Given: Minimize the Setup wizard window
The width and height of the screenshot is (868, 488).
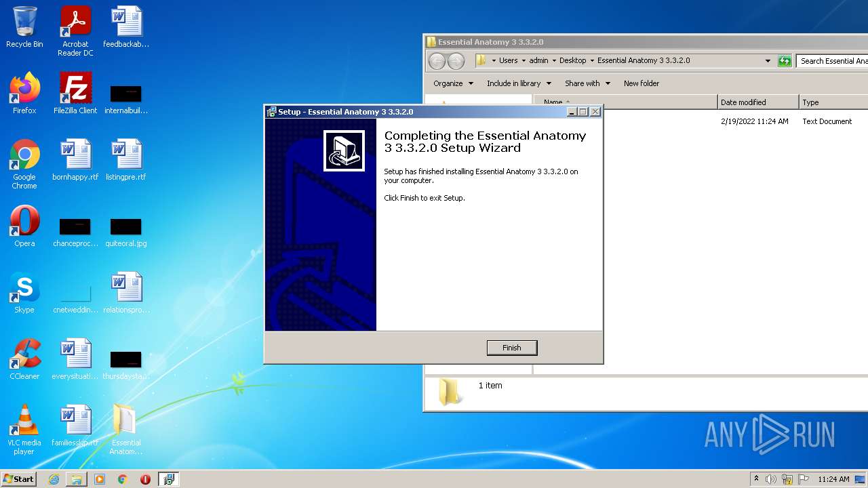Looking at the screenshot, I should click(571, 112).
